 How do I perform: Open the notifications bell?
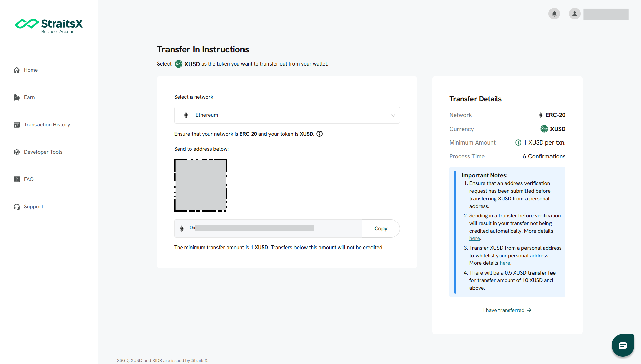[x=554, y=14]
